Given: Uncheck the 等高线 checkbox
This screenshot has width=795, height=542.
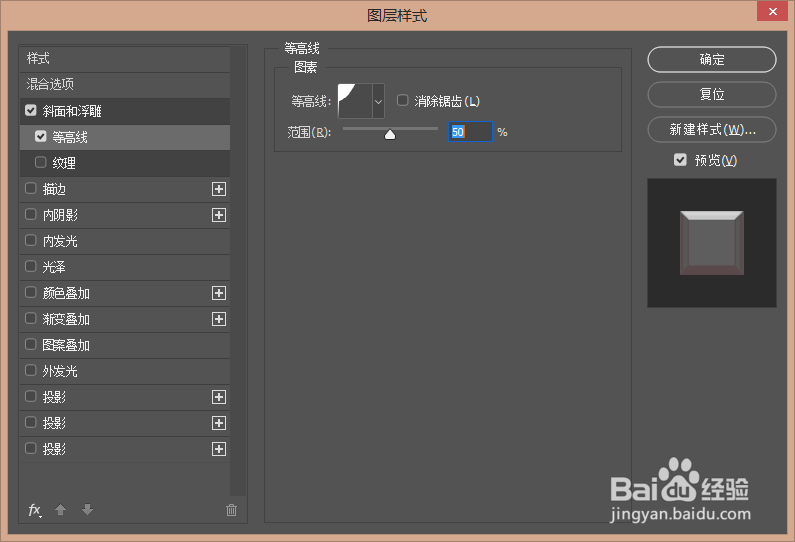Looking at the screenshot, I should (41, 136).
